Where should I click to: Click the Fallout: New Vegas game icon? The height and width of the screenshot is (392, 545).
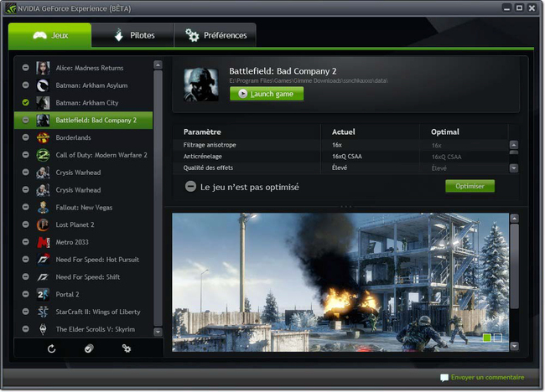(43, 207)
